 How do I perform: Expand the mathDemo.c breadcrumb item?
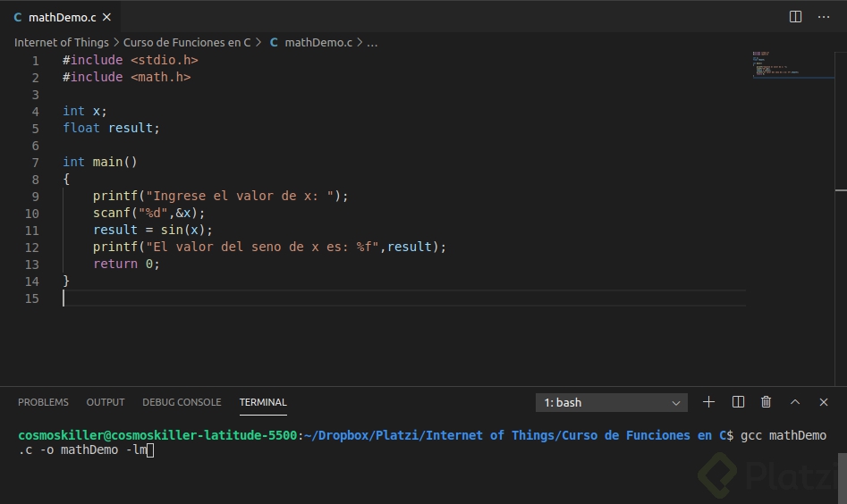pyautogui.click(x=318, y=42)
